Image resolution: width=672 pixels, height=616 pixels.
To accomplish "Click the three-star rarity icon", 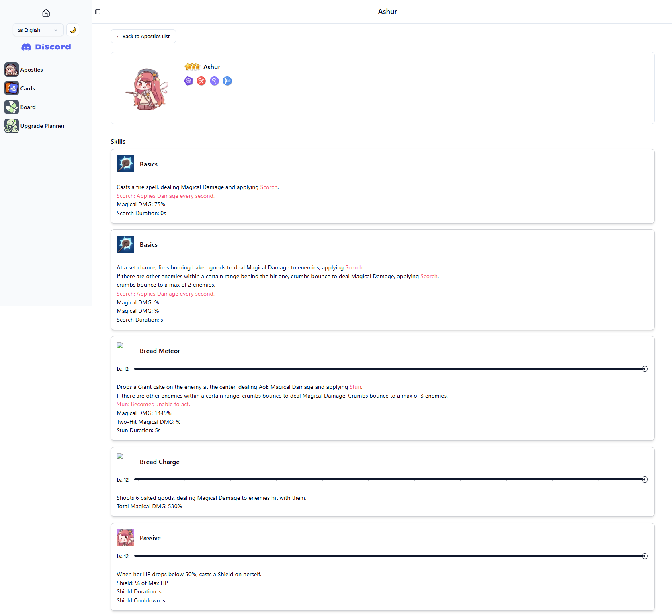I will click(x=192, y=67).
